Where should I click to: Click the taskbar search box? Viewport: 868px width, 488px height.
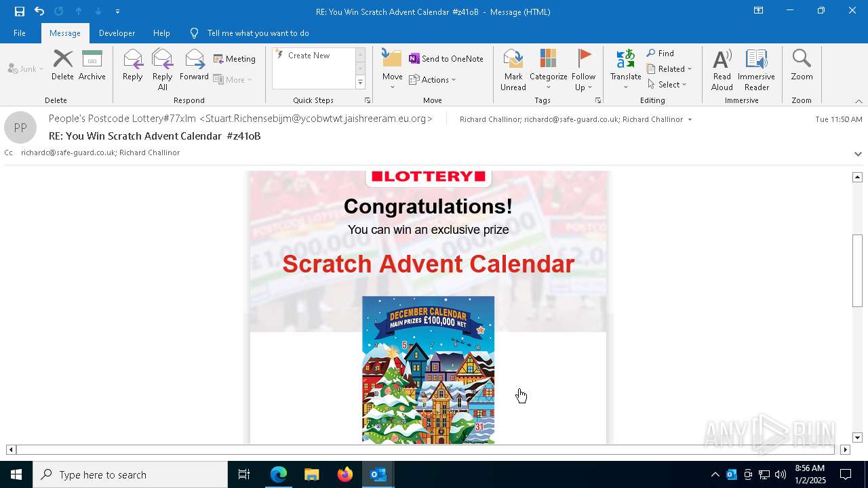pos(130,474)
